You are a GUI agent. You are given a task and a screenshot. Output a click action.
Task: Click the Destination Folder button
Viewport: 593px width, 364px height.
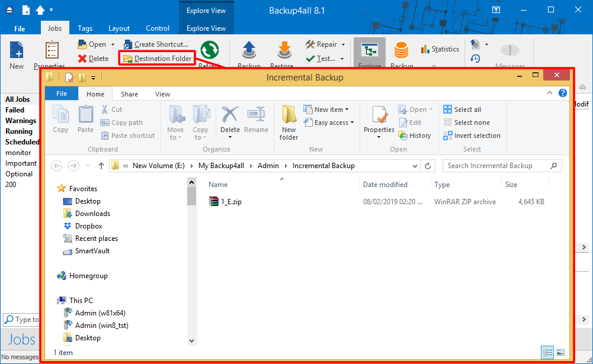point(156,57)
